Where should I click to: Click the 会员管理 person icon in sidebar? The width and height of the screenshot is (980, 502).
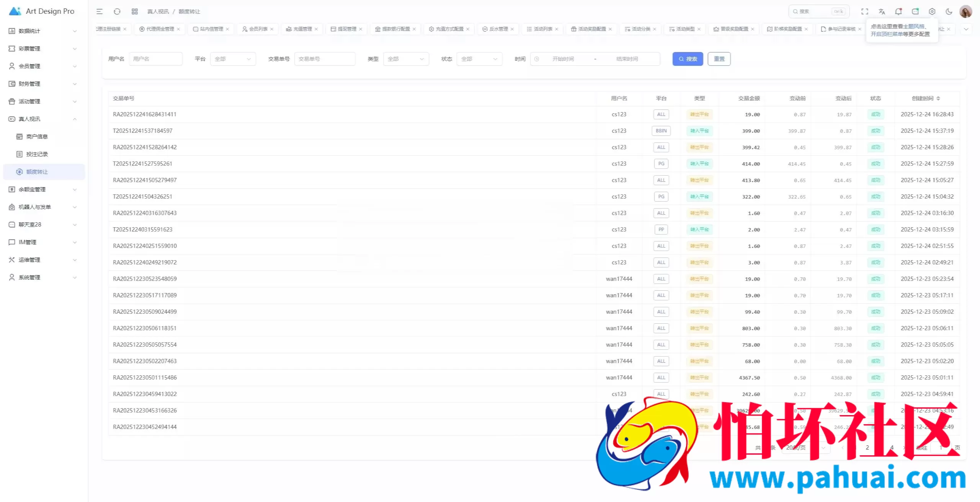coord(12,66)
